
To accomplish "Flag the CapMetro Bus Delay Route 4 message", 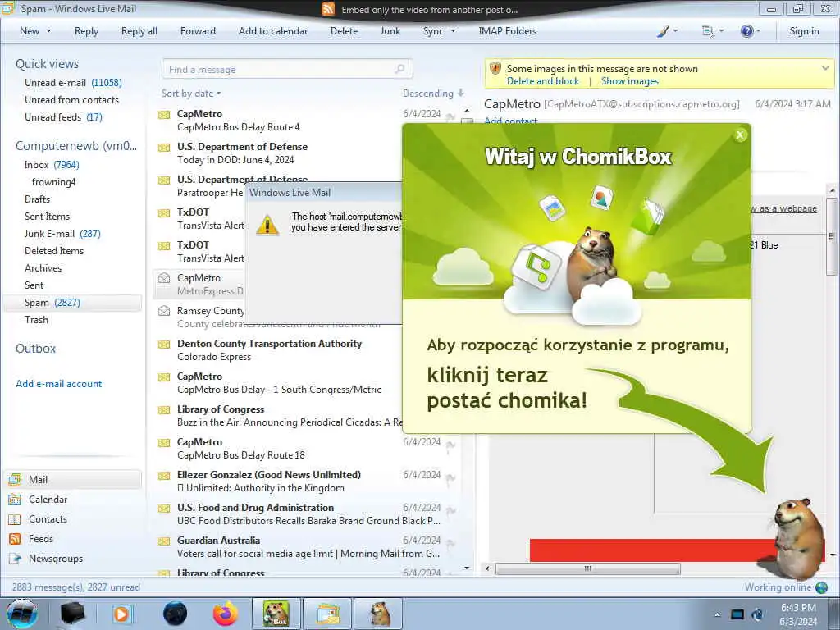I will pos(450,116).
